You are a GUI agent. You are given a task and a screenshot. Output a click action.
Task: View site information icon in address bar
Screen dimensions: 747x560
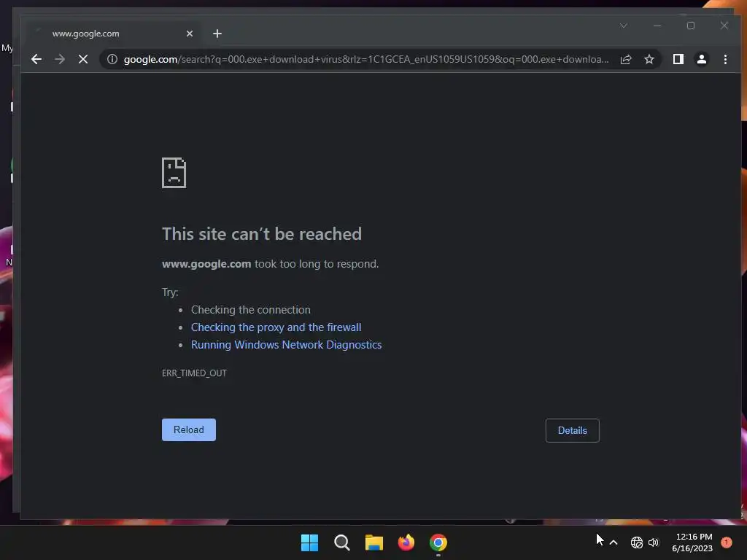tap(112, 59)
